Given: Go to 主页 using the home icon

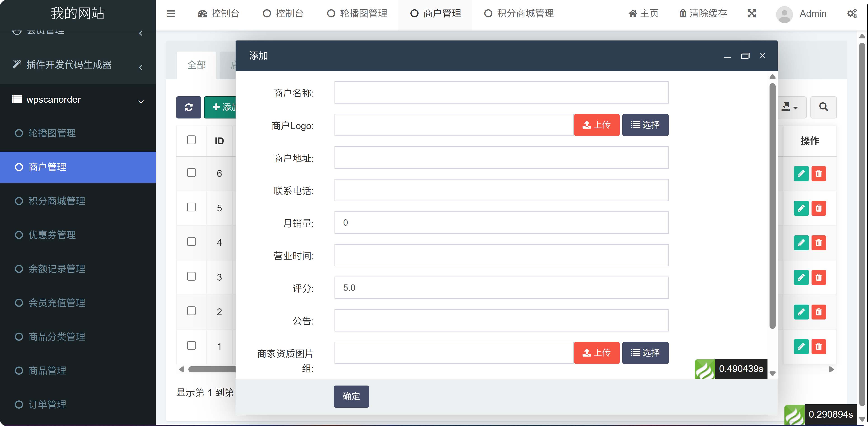Looking at the screenshot, I should pyautogui.click(x=643, y=14).
